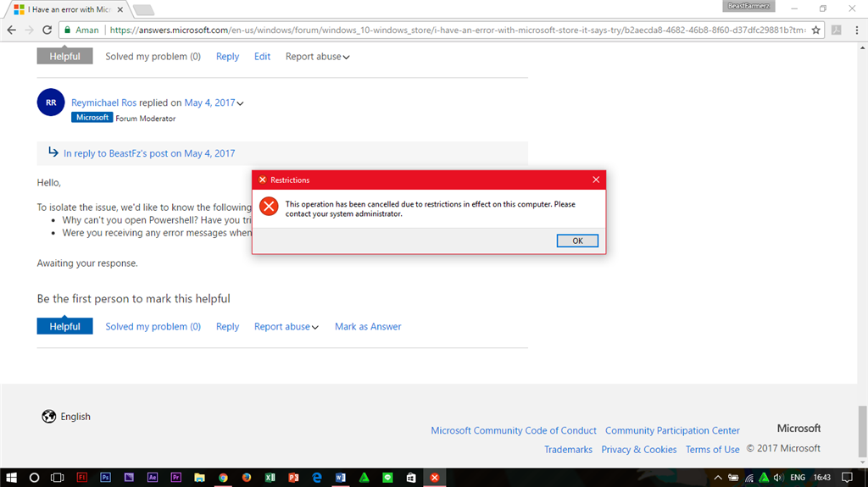
Task: Click the scrollbar up arrow
Action: pyautogui.click(x=862, y=48)
